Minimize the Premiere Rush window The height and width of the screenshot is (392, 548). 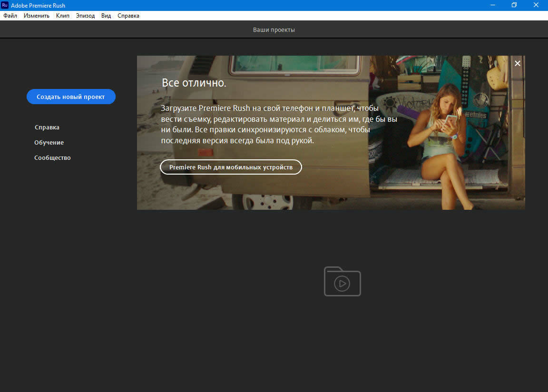pos(492,5)
